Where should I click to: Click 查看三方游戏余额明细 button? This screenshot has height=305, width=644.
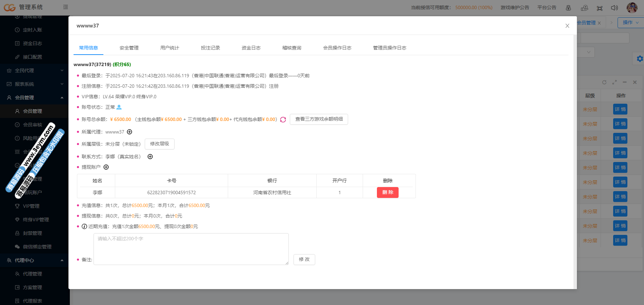point(319,119)
